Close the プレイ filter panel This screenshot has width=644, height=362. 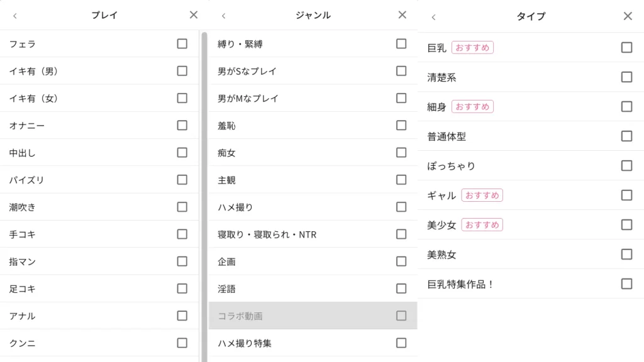[x=194, y=15]
